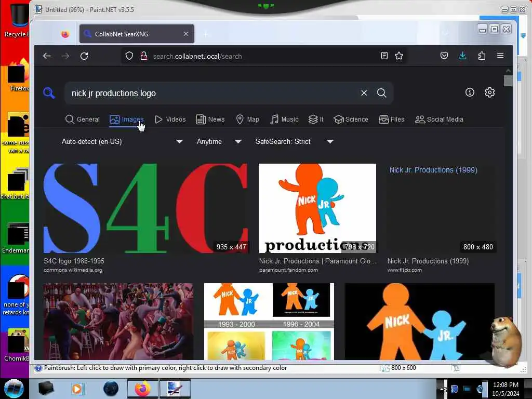Screen dimensions: 532x399
Task: Click the nick jr productions logo search field
Action: click(x=210, y=93)
